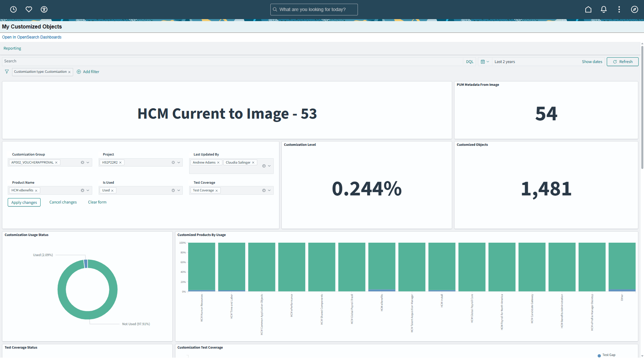This screenshot has width=644, height=362.
Task: Click the Other bar in usage chart
Action: 622,267
